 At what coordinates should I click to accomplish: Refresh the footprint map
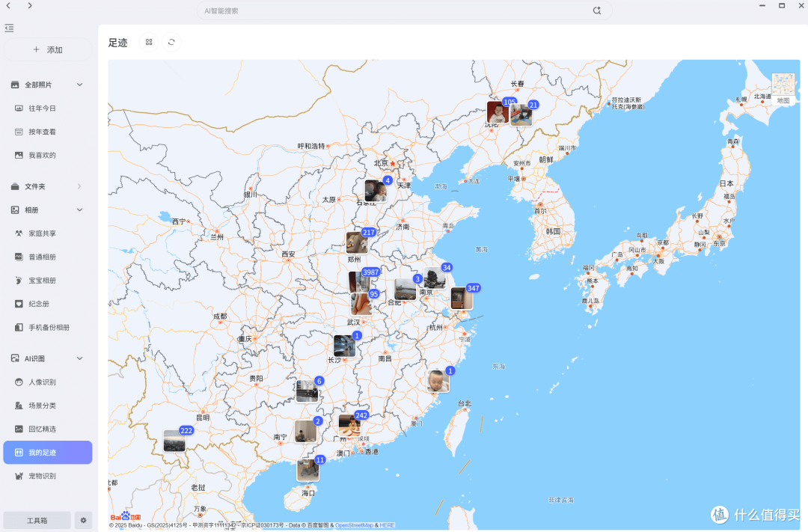point(171,42)
